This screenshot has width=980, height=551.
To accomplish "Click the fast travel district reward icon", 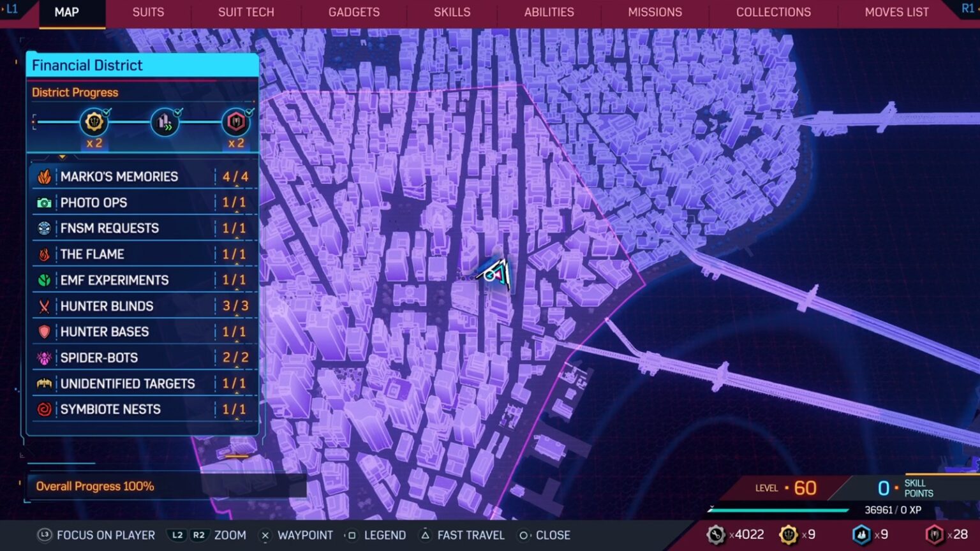I will click(165, 121).
